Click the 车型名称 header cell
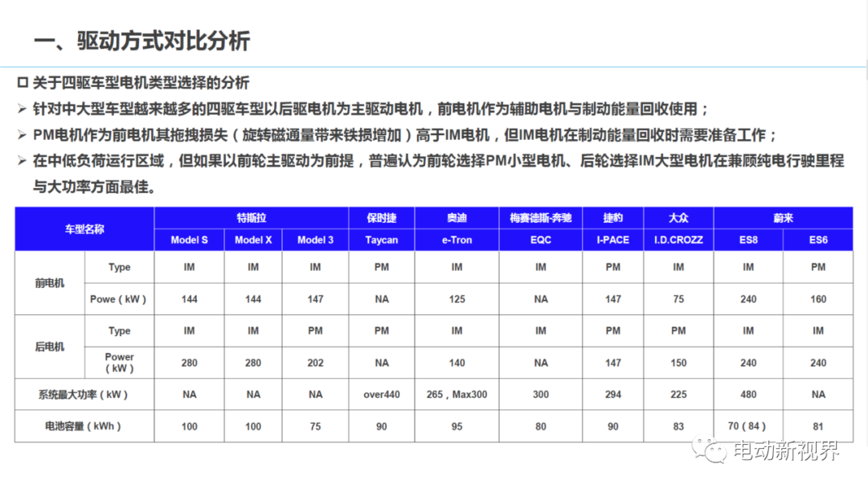Viewport: 868px width, 489px height. [84, 229]
